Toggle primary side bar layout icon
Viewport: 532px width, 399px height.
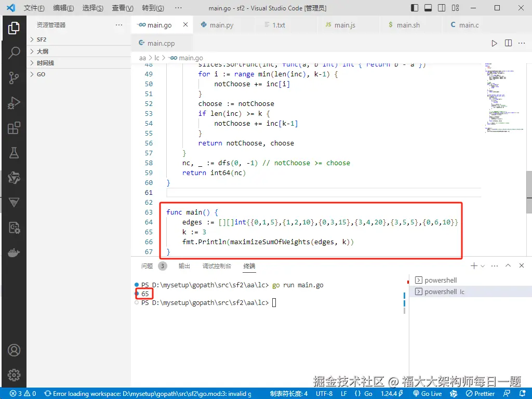tap(414, 8)
